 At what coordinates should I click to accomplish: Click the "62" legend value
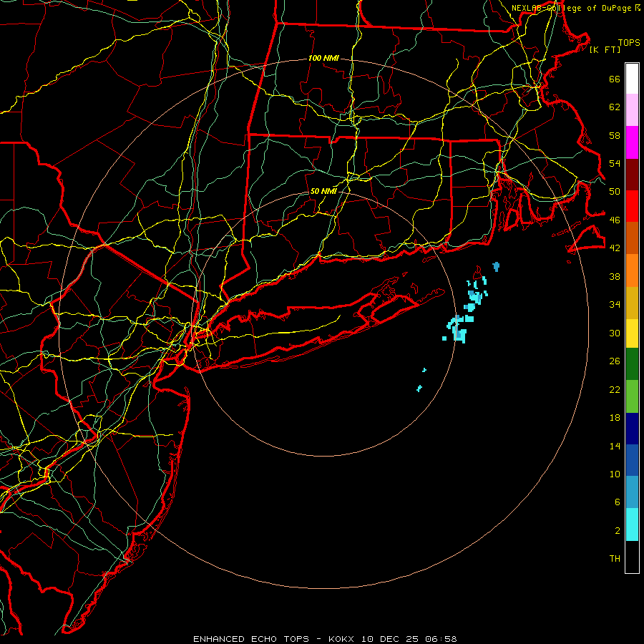pos(615,107)
